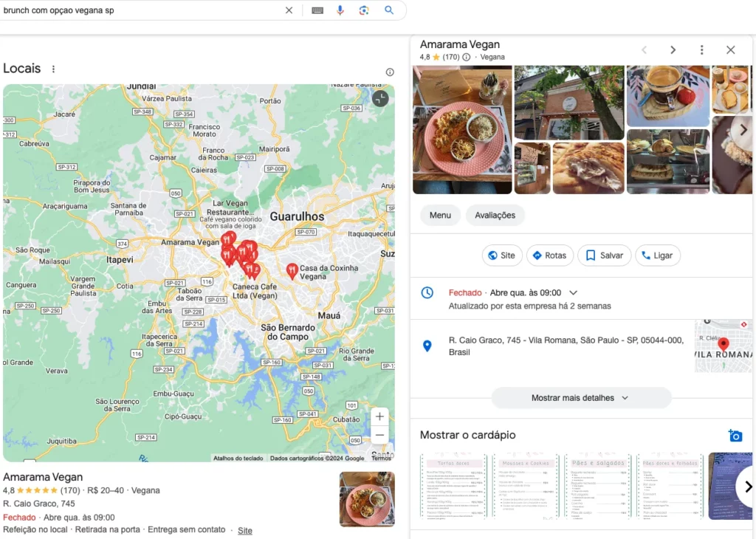Open Termos link on map

click(x=382, y=458)
